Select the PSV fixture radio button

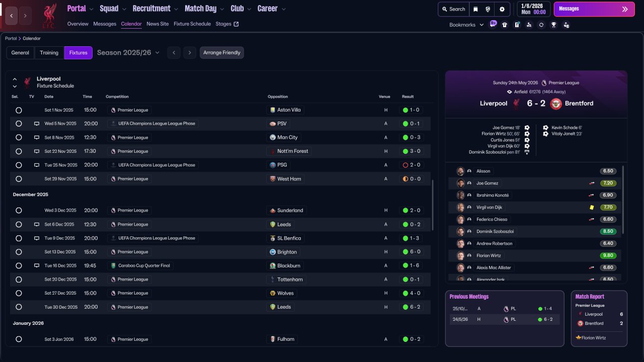click(x=19, y=124)
